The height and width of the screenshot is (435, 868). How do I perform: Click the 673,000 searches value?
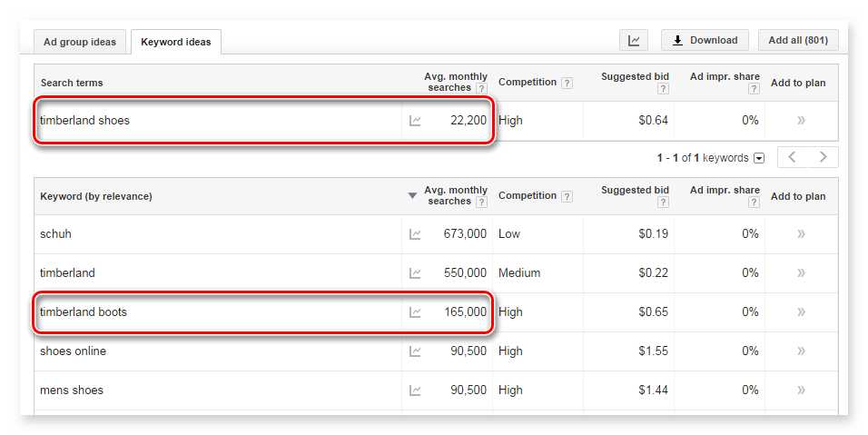(465, 234)
